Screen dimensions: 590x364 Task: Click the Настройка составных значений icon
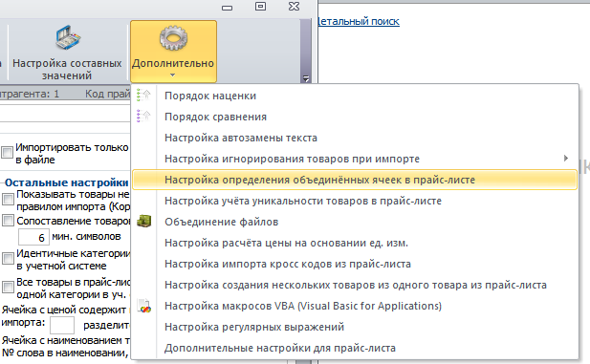pyautogui.click(x=67, y=38)
